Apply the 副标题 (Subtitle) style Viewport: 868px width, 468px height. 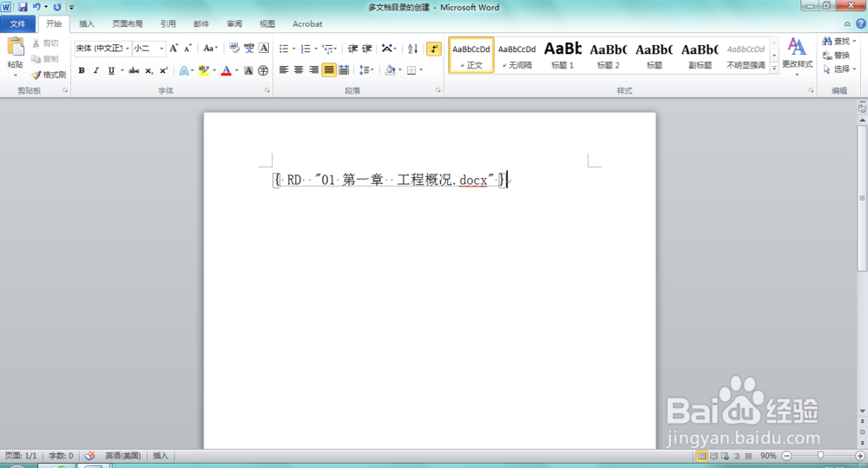pyautogui.click(x=700, y=55)
